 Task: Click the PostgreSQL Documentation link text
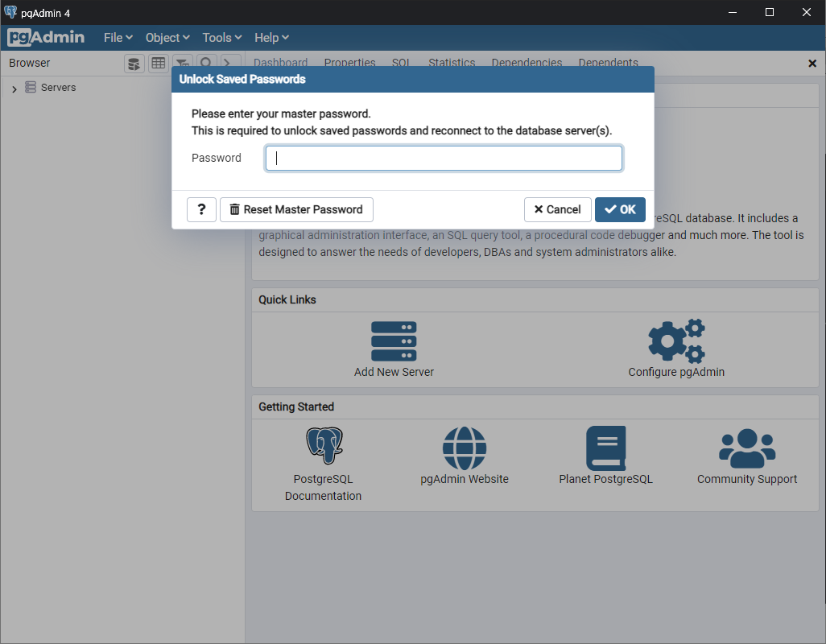323,488
